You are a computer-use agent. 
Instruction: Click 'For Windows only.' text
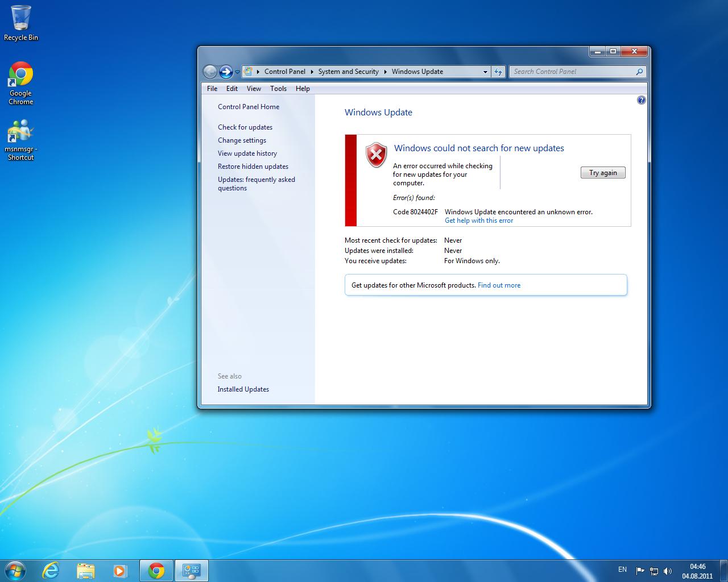coord(472,261)
